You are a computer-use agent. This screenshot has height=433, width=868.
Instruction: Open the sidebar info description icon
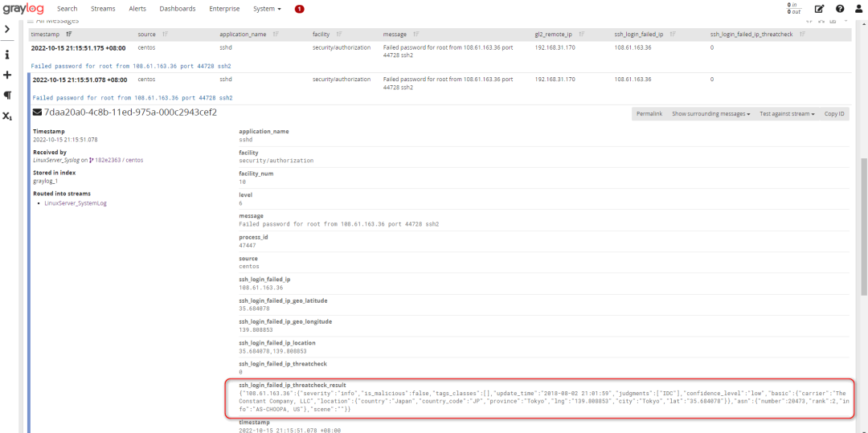7,55
